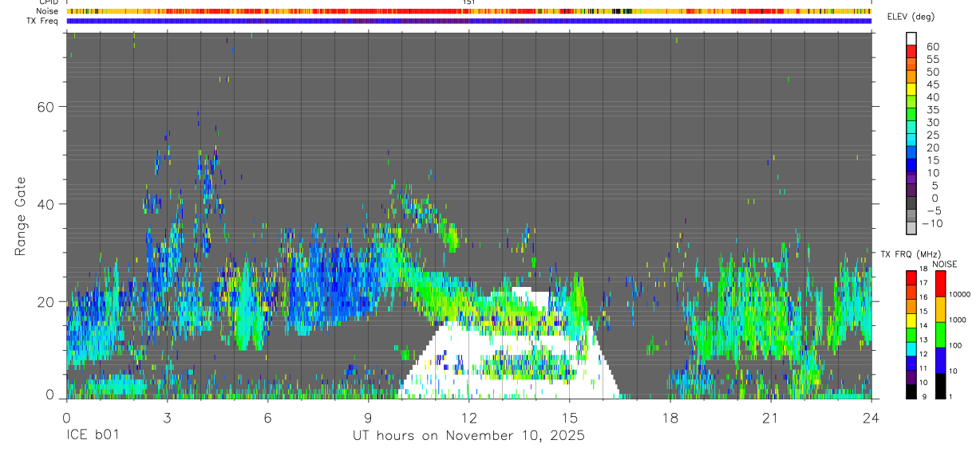Click the 'NOISE' legend title
Image resolution: width=980 pixels, height=452 pixels.
944,264
